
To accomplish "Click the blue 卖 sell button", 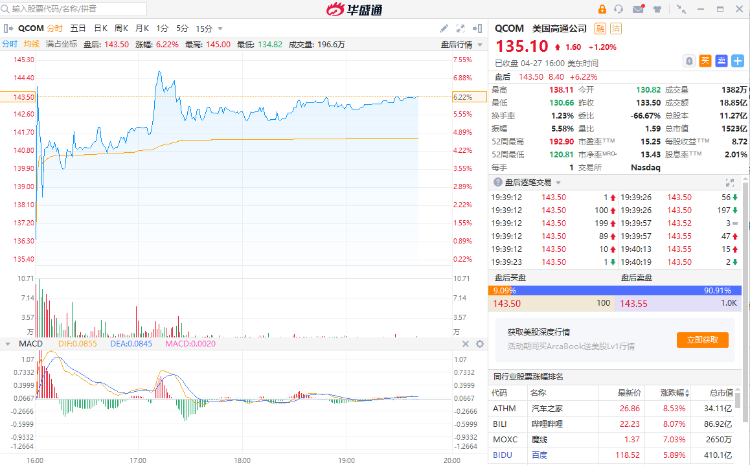I will 721,61.
